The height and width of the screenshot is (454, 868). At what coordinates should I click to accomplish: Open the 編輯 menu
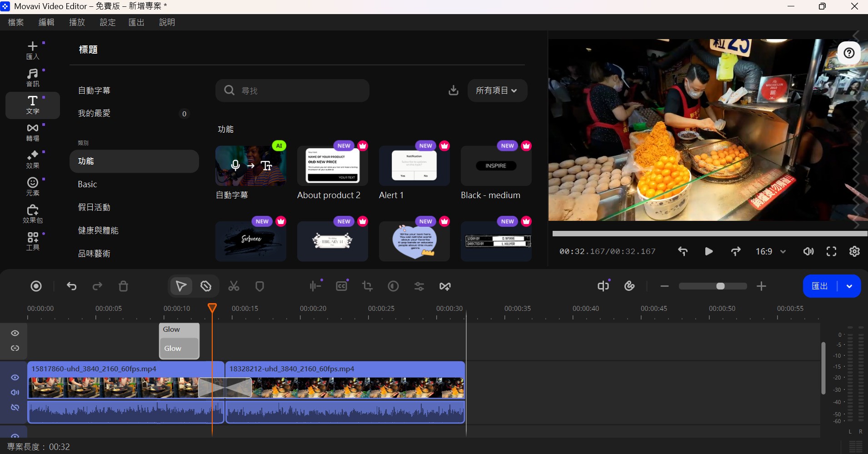pyautogui.click(x=46, y=22)
